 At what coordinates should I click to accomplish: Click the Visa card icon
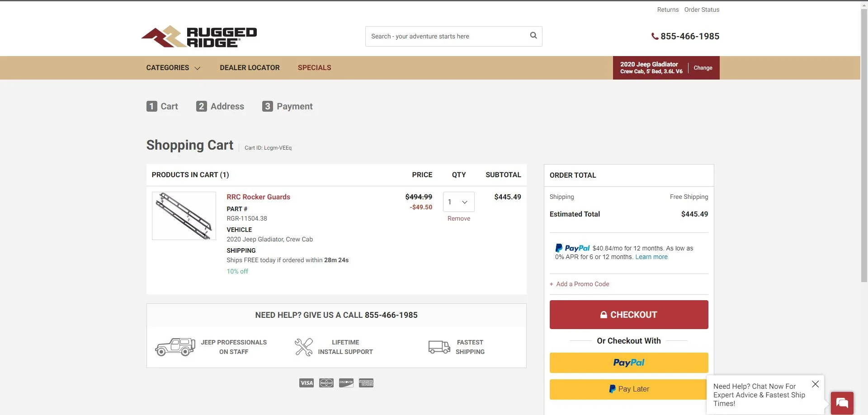307,383
